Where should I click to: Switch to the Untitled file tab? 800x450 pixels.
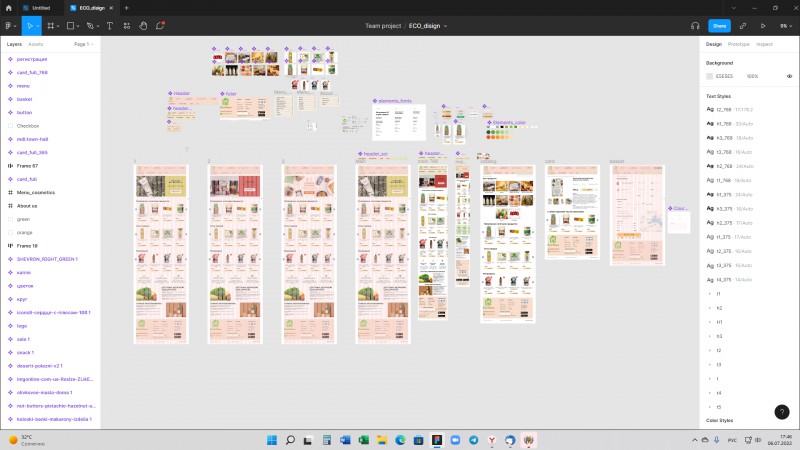[x=41, y=8]
